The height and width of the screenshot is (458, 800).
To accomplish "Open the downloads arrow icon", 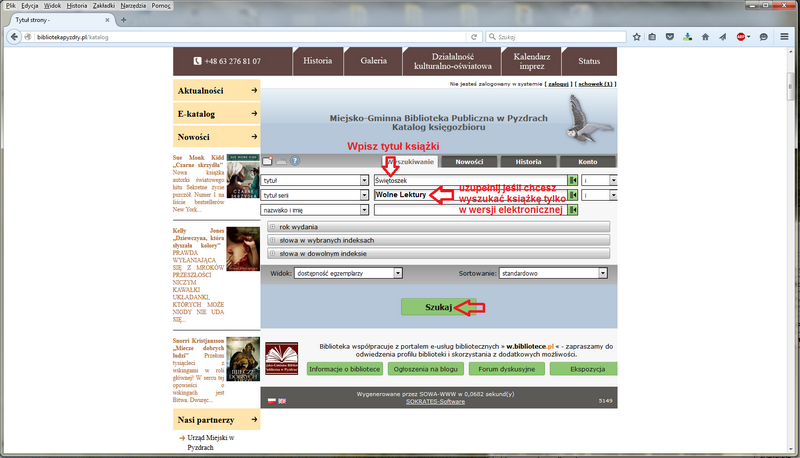I will click(686, 37).
